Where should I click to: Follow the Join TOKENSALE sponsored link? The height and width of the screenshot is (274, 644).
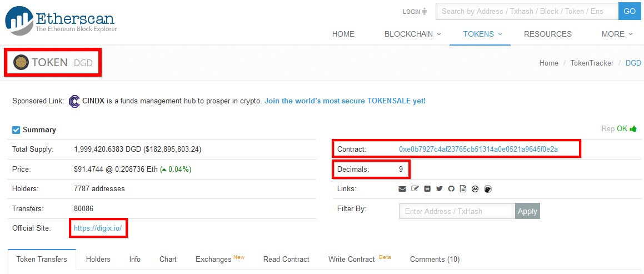pyautogui.click(x=345, y=101)
